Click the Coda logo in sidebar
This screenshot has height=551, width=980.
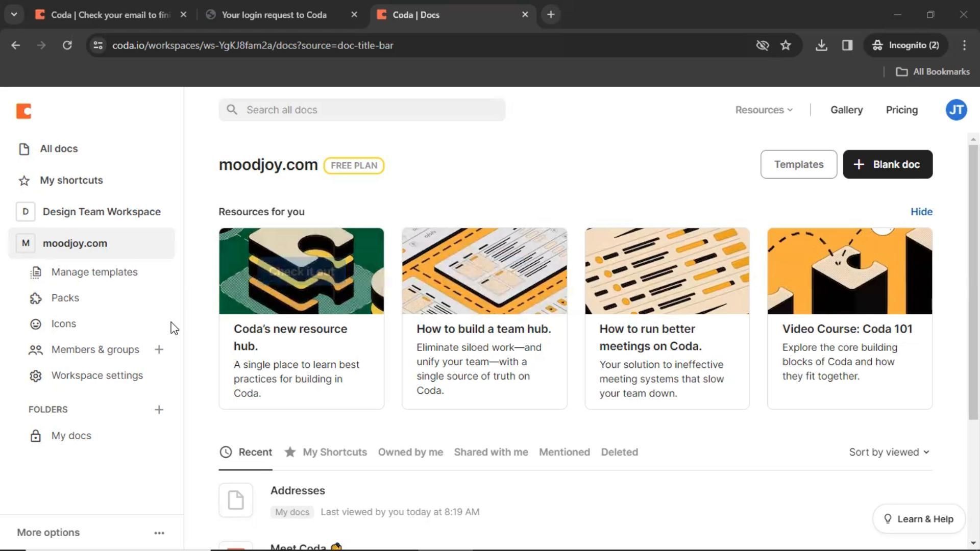point(23,111)
